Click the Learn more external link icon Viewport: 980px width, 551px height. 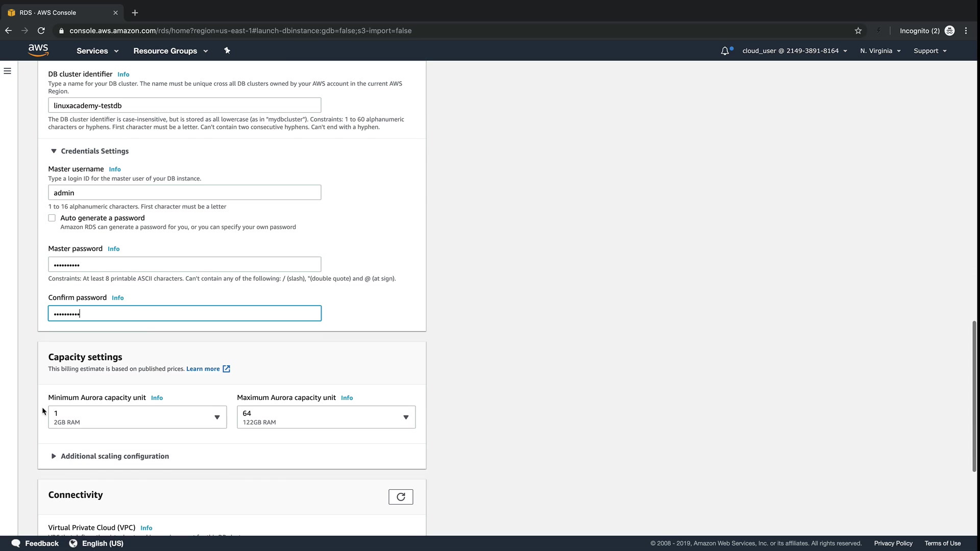(x=226, y=369)
